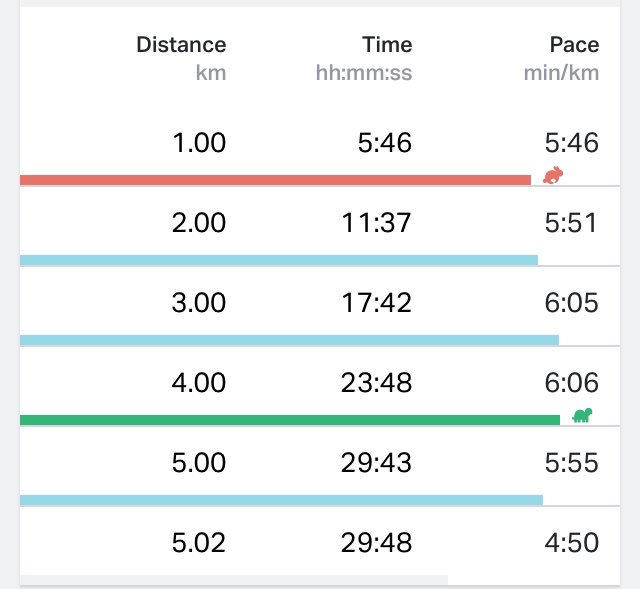
Task: Select the green pace bar for kilometer 4
Action: click(290, 420)
